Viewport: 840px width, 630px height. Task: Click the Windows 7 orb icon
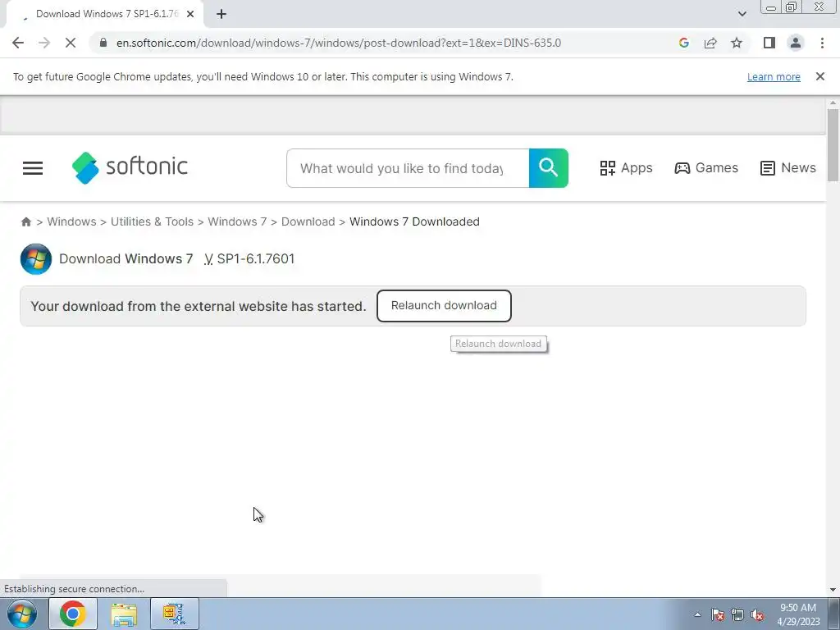tap(36, 258)
